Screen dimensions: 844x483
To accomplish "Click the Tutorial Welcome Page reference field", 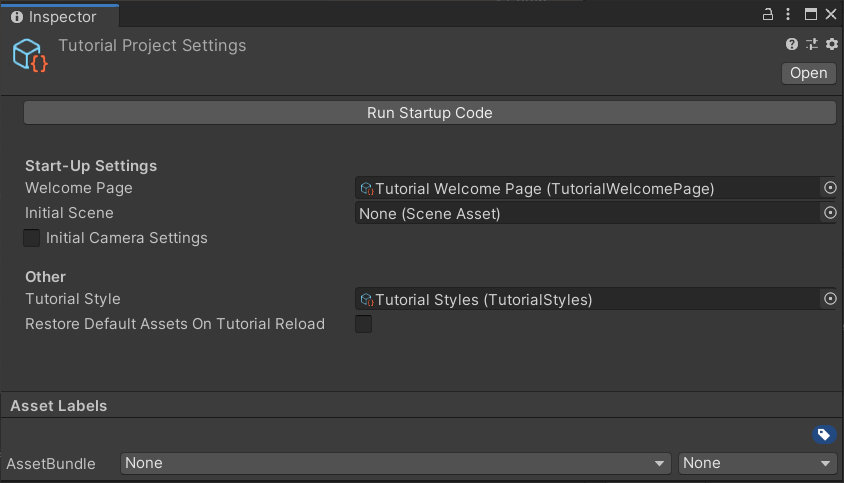I will pos(587,188).
